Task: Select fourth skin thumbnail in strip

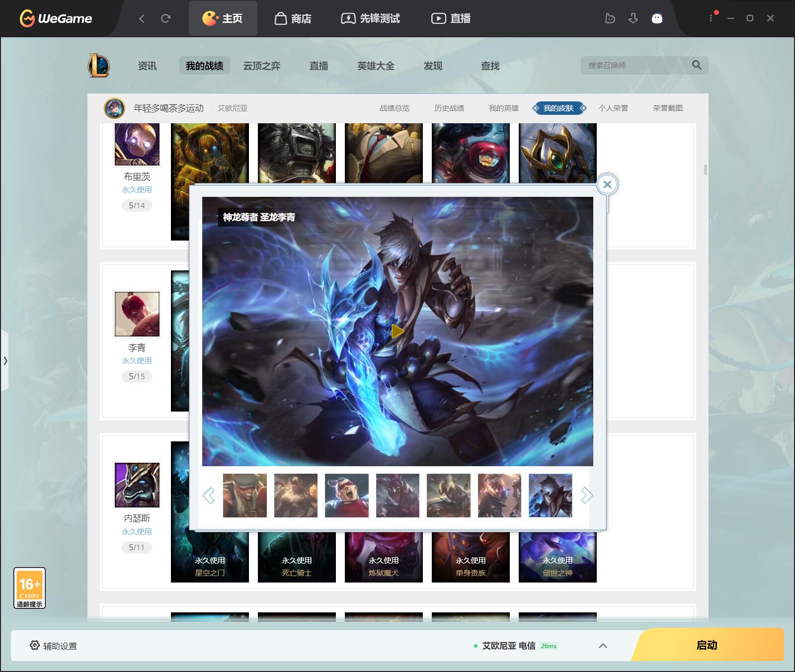Action: point(397,495)
